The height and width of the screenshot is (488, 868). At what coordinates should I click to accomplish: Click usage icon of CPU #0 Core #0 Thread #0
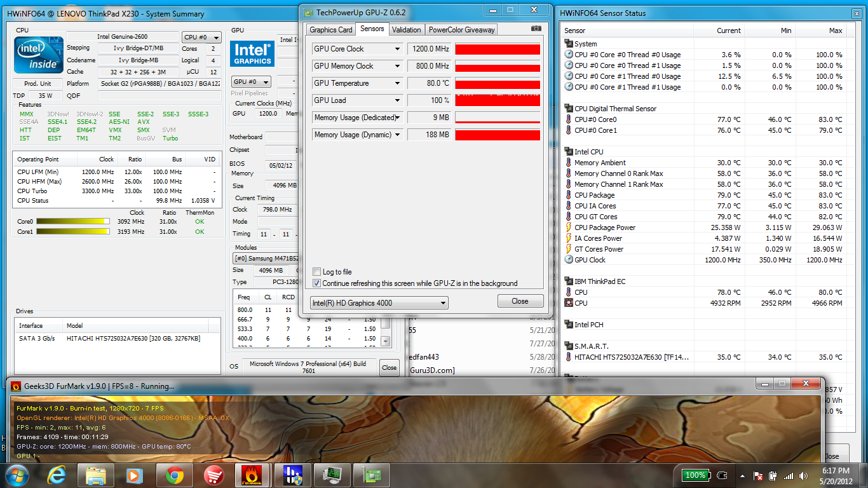pyautogui.click(x=569, y=55)
